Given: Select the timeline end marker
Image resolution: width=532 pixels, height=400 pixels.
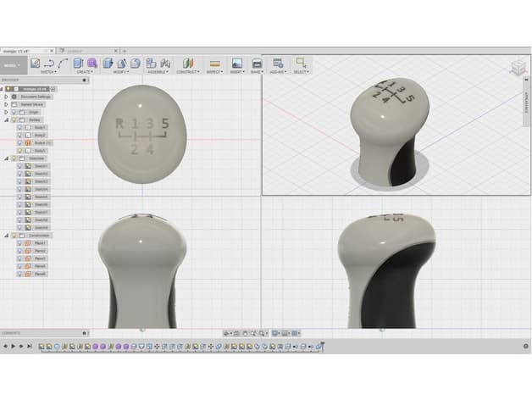Looking at the screenshot, I should (322, 346).
